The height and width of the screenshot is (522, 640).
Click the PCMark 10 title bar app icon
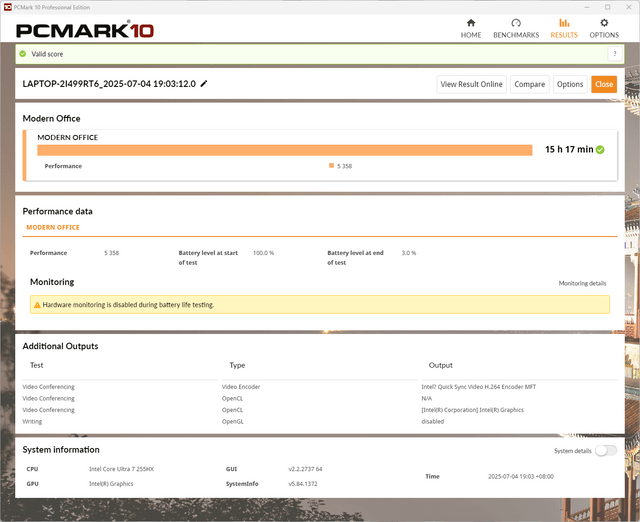click(x=8, y=7)
